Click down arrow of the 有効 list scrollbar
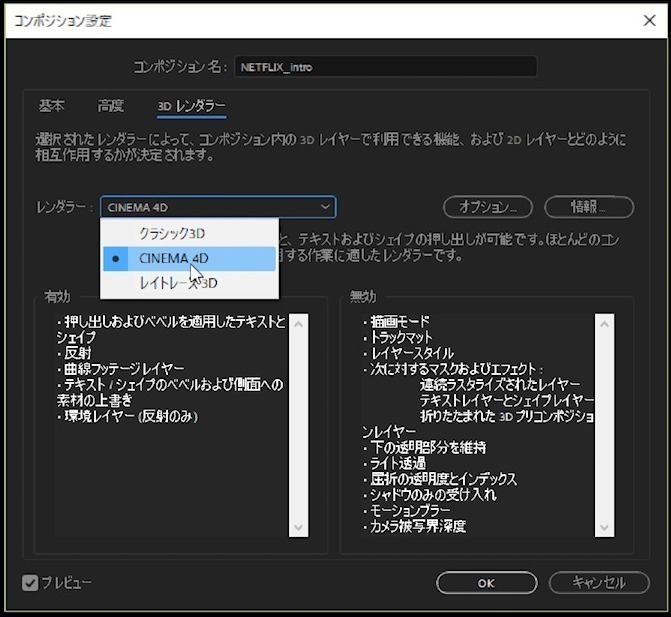Image resolution: width=671 pixels, height=617 pixels. [298, 528]
